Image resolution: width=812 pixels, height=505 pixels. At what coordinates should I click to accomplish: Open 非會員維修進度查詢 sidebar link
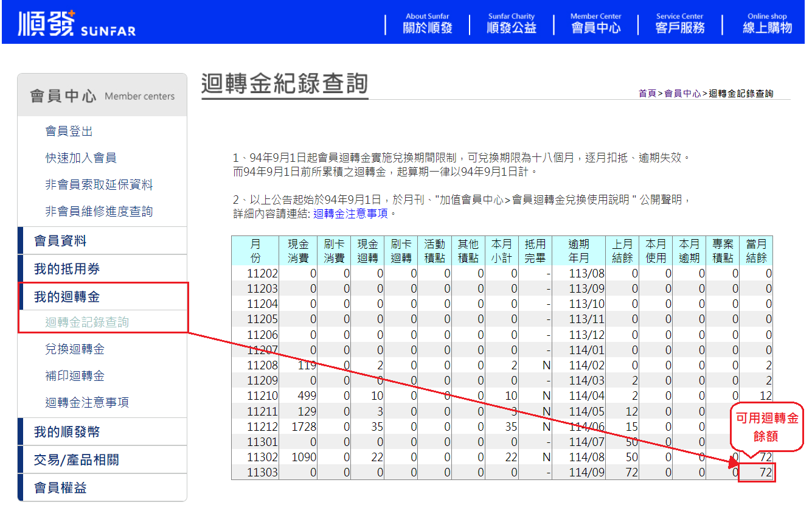coord(99,212)
